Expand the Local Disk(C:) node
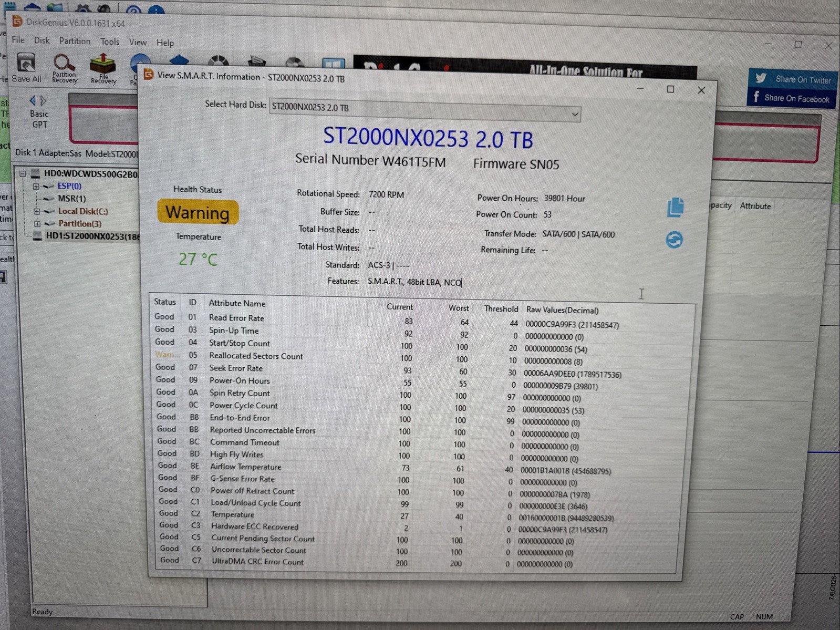The height and width of the screenshot is (630, 840). point(37,211)
